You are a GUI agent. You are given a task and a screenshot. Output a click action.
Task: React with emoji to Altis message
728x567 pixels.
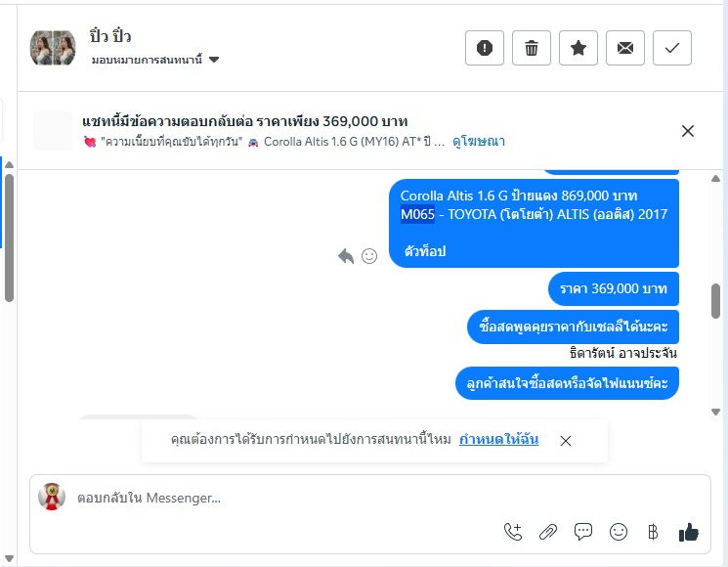pos(369,256)
